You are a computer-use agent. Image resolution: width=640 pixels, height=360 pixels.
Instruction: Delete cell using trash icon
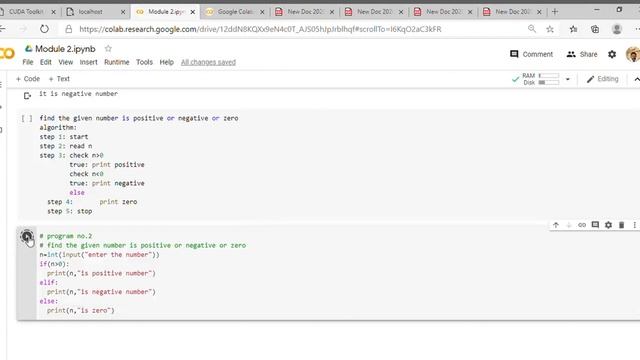pyautogui.click(x=621, y=225)
